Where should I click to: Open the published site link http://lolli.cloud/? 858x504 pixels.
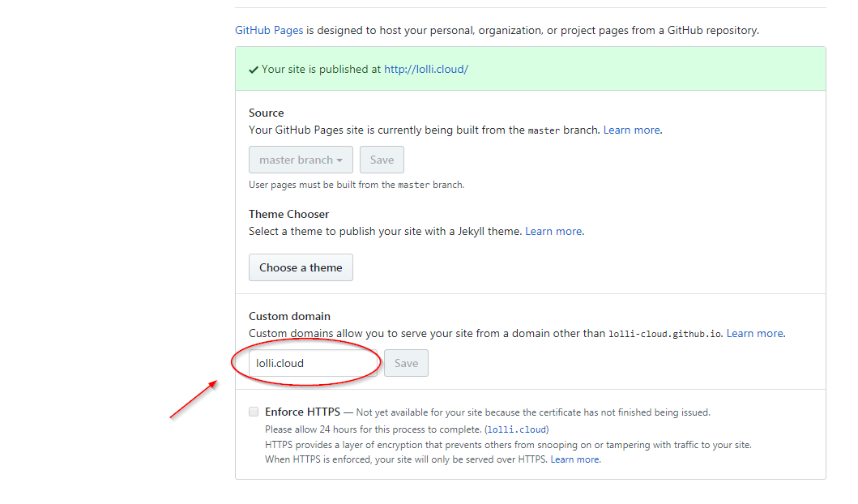tap(425, 69)
